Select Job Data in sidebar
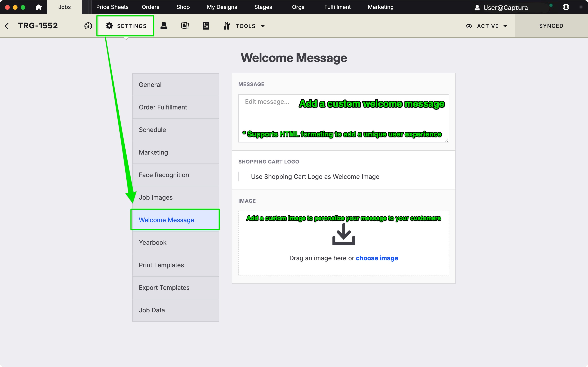 coord(176,310)
